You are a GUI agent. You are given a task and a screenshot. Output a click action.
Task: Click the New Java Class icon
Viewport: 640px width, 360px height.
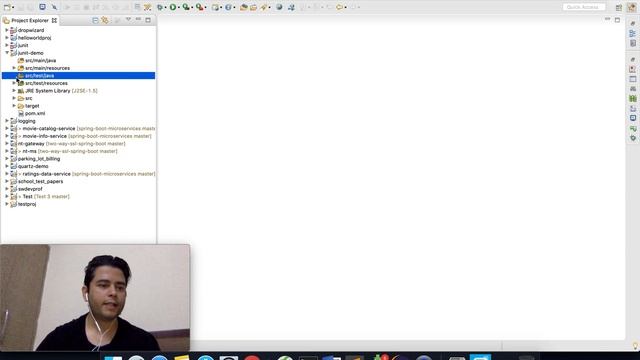228,7
